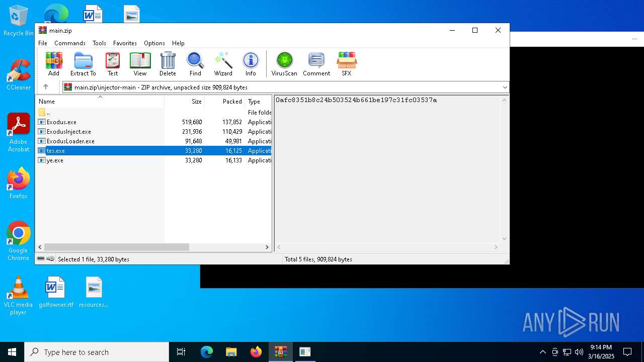
Task: Launch Edge from the taskbar
Action: click(x=207, y=352)
